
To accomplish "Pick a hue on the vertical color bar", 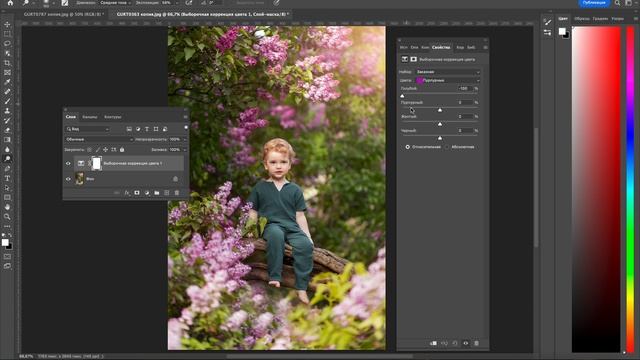I will point(631,188).
